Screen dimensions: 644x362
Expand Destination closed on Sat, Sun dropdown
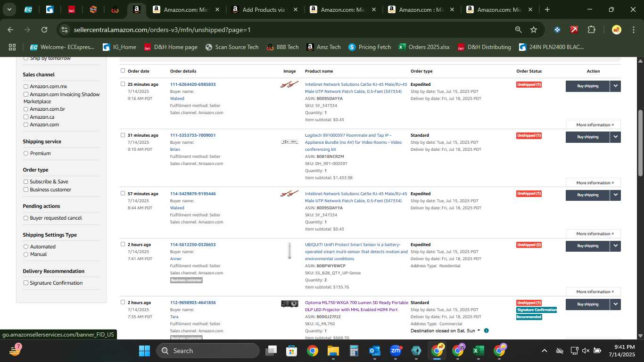[446, 331]
